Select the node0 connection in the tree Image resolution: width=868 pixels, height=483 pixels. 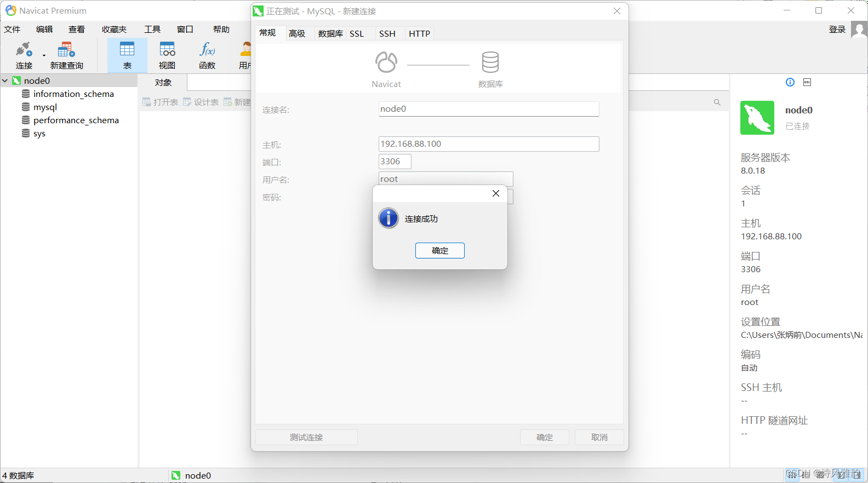tap(37, 81)
